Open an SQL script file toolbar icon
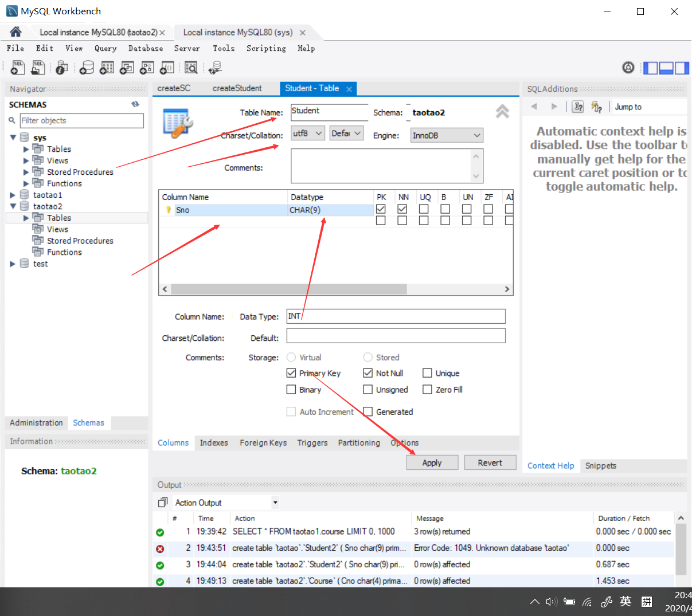The width and height of the screenshot is (692, 616). point(38,68)
